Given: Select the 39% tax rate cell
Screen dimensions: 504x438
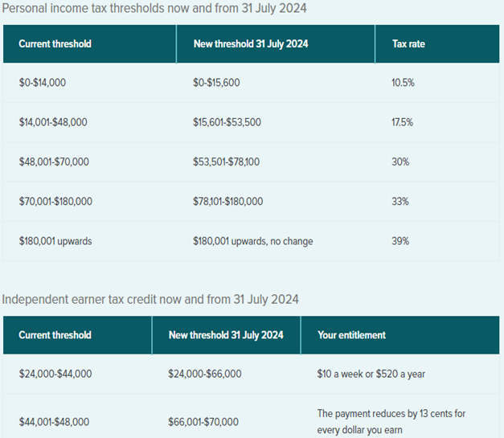Looking at the screenshot, I should pyautogui.click(x=400, y=241).
